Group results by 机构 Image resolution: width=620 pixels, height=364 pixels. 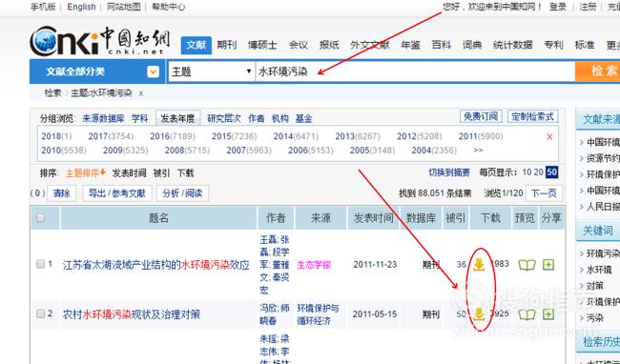click(x=279, y=118)
